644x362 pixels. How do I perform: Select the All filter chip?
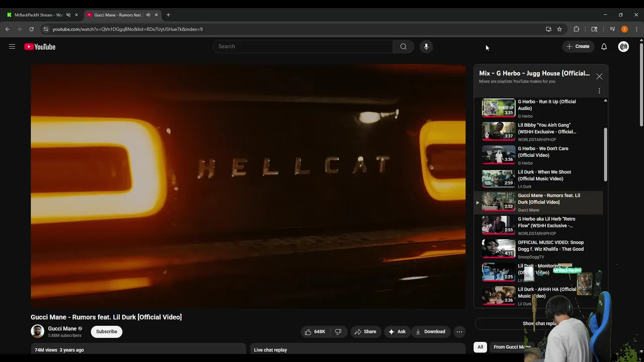pyautogui.click(x=480, y=347)
